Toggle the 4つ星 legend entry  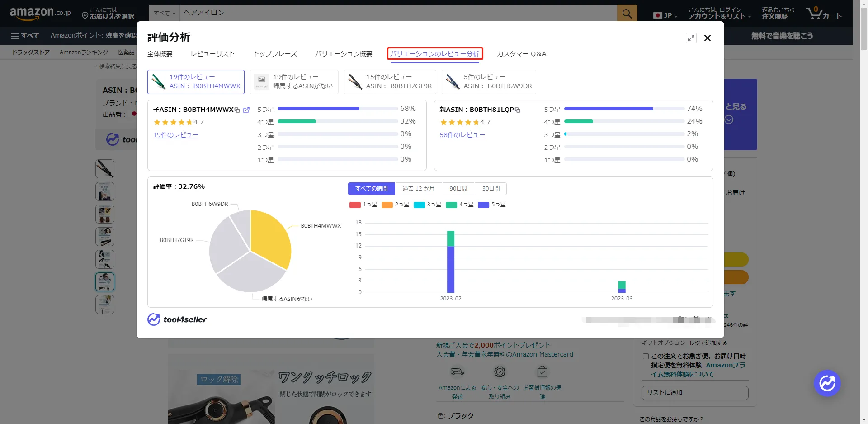(459, 205)
